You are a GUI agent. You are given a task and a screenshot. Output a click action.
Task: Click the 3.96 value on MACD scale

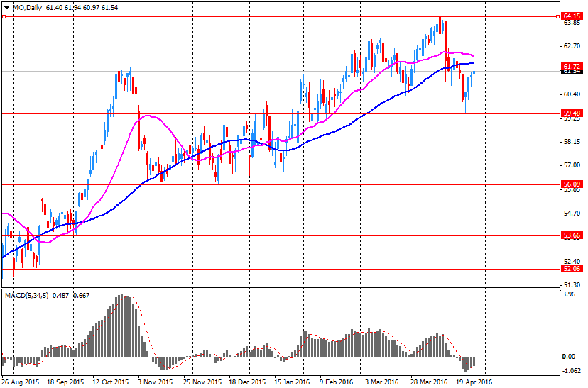[570, 294]
